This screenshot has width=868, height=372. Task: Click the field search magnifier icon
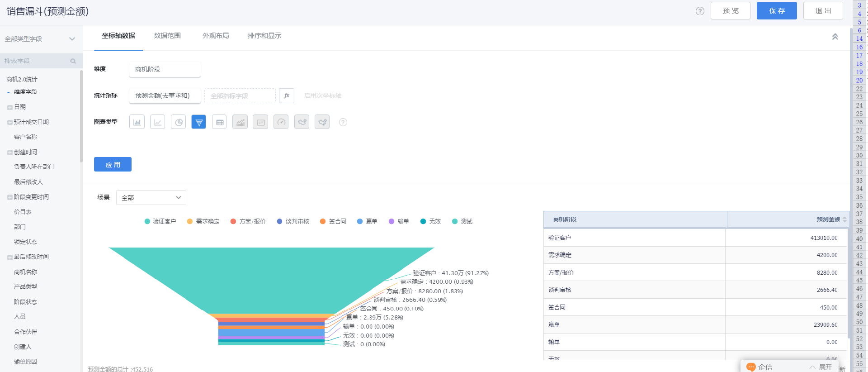pyautogui.click(x=73, y=61)
